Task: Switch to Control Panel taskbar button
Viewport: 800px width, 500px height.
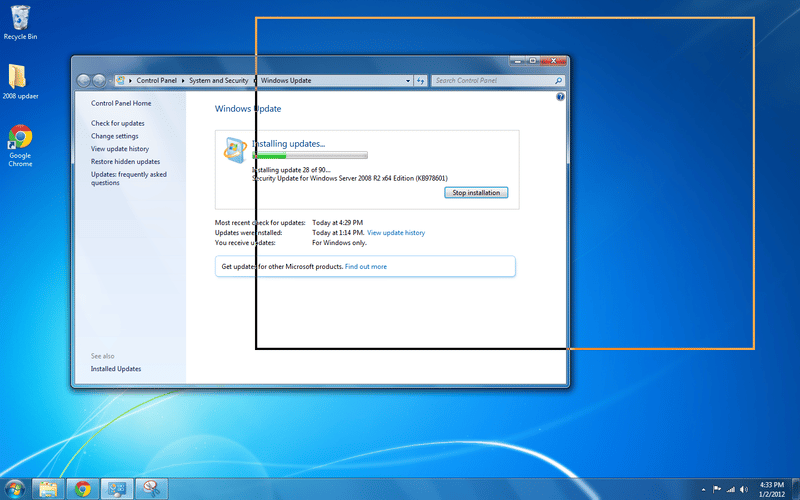Action: coord(117,489)
